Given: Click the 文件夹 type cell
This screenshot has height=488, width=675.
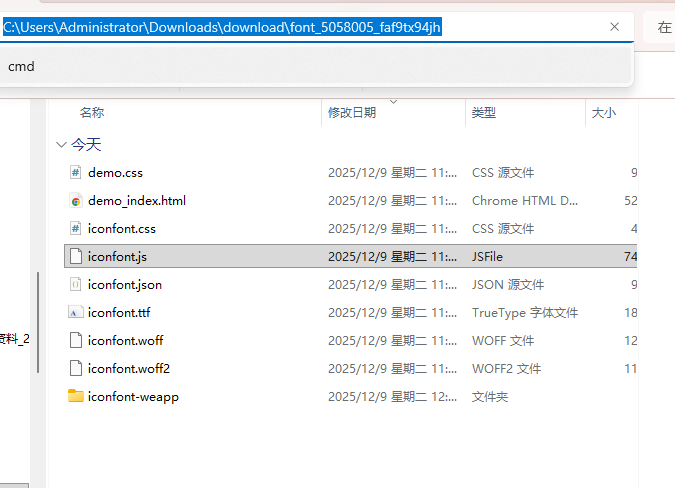Looking at the screenshot, I should click(490, 397).
